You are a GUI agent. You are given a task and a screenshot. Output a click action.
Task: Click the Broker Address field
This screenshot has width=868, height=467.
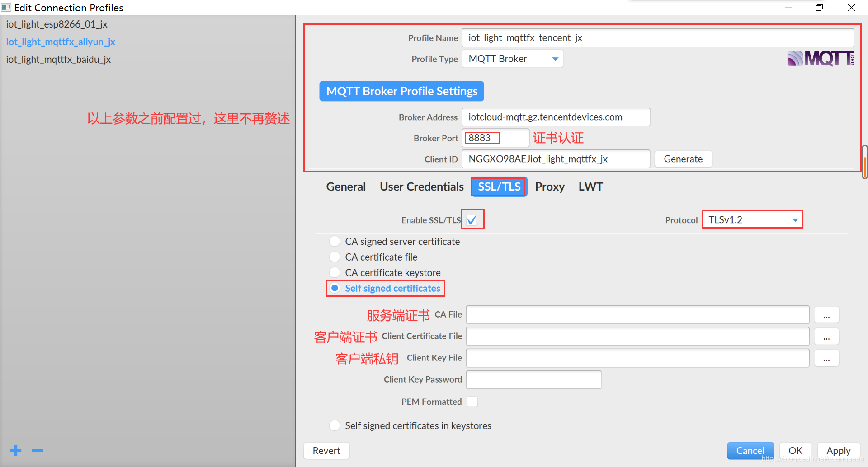pos(556,117)
